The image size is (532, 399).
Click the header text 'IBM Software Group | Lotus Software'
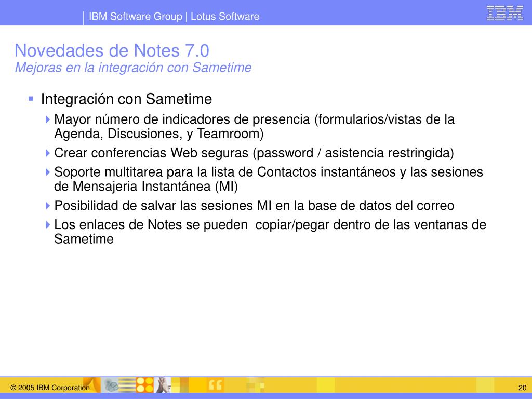(174, 16)
